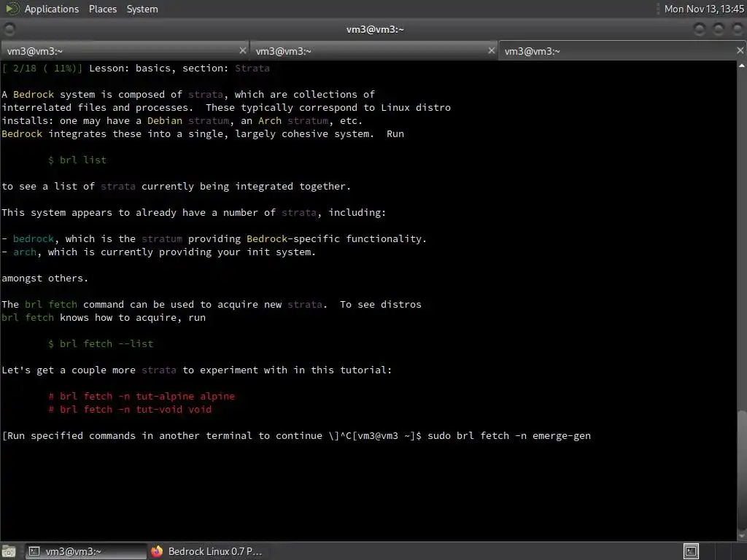747x560 pixels.
Task: Open the Bedrock Linux 0.7 Firefox taskbar button
Action: pyautogui.click(x=206, y=551)
